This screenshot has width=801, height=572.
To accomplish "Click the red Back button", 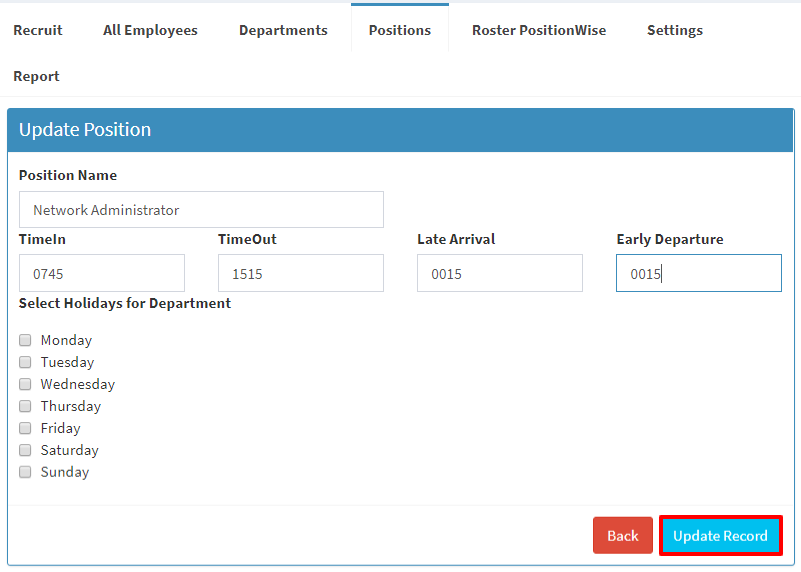I will coord(623,535).
